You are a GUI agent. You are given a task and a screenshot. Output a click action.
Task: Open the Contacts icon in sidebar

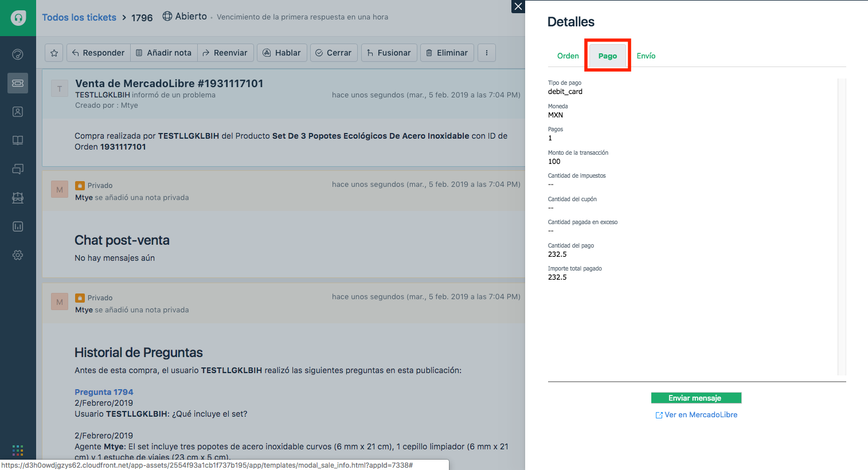[x=18, y=112]
